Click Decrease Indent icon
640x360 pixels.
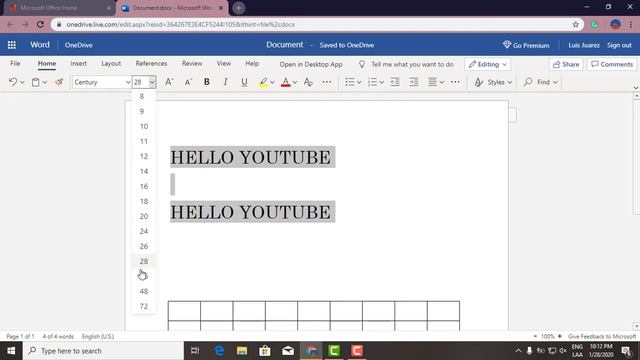tap(395, 82)
